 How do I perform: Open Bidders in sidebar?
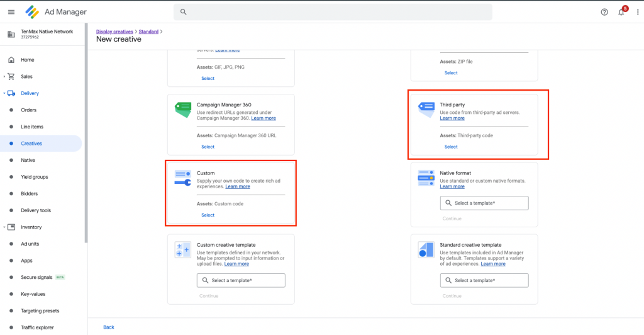point(29,193)
